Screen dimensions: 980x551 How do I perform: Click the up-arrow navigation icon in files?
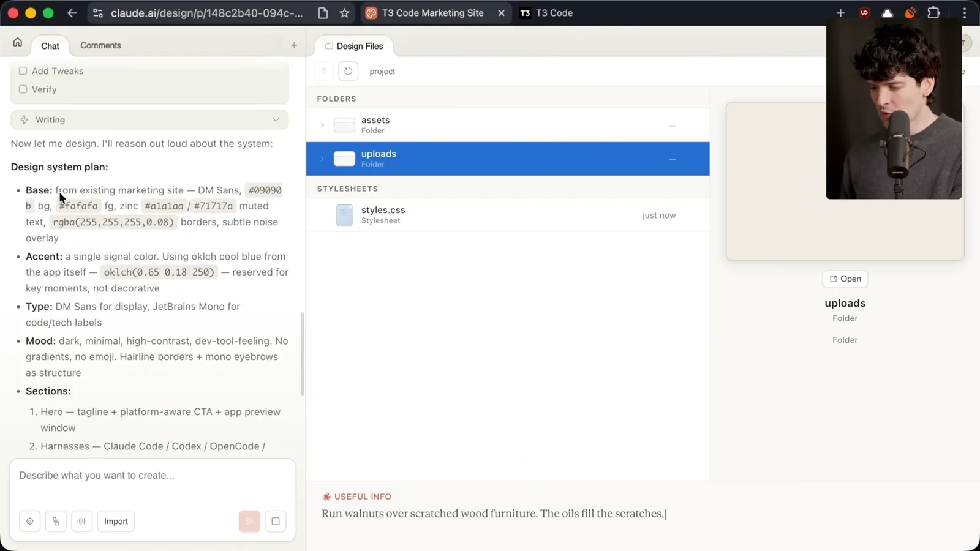point(324,71)
